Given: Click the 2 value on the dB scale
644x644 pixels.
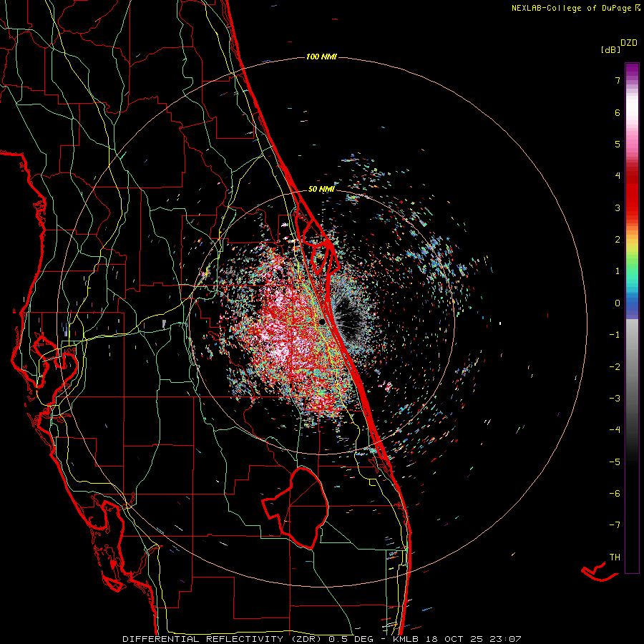Looking at the screenshot, I should 618,240.
